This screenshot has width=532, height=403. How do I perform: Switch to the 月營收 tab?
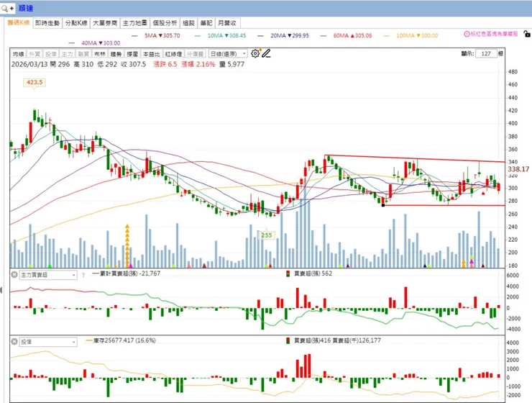pos(227,23)
